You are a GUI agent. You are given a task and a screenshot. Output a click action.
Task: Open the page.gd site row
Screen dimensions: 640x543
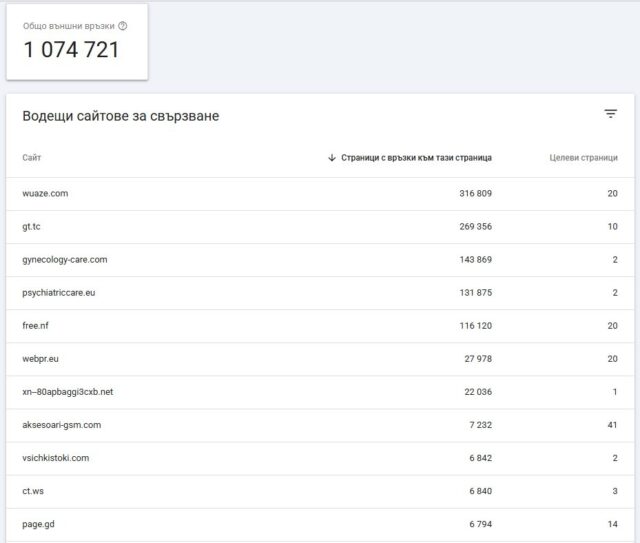point(320,524)
